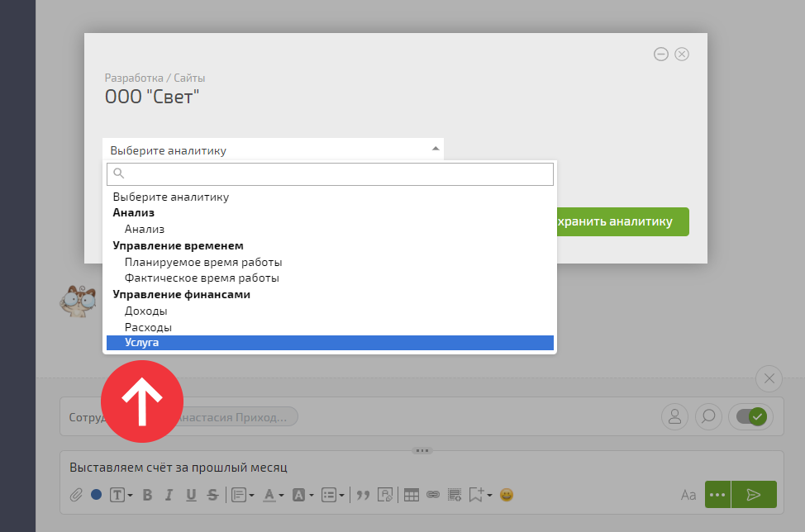Toggle italic formatting
Viewport: 805px width, 532px height.
pos(169,495)
